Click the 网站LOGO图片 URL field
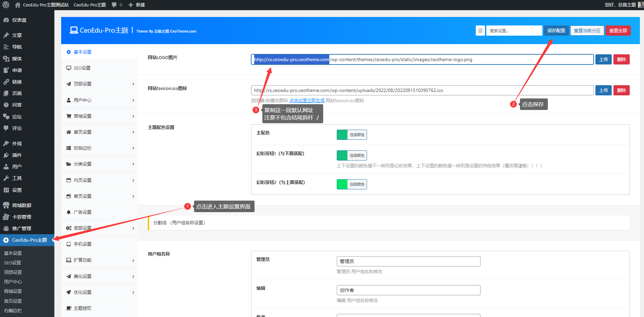 pos(422,59)
